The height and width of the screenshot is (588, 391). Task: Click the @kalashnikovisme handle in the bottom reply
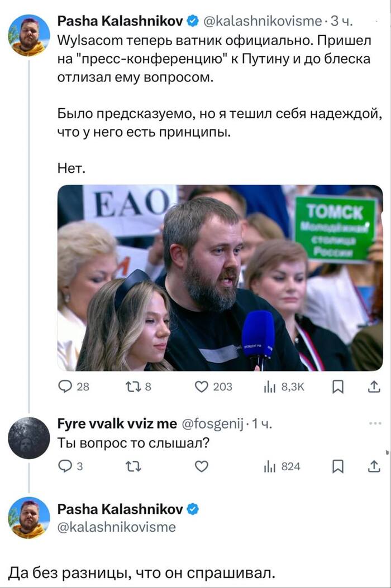point(117,527)
